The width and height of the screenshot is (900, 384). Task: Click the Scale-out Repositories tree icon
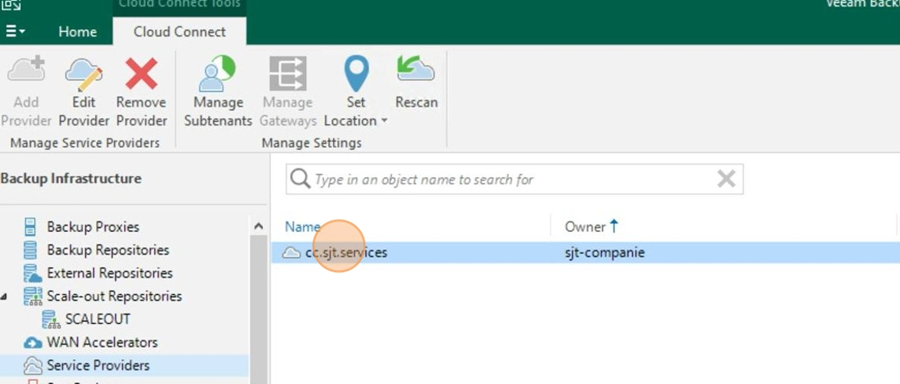click(x=33, y=296)
